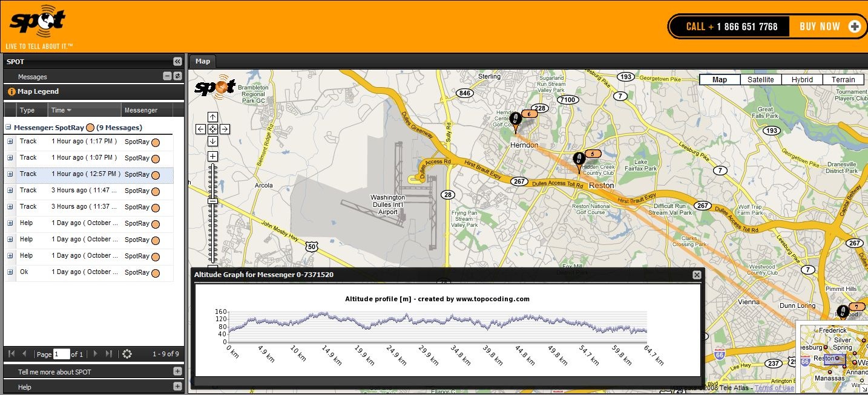
Task: Expand the 1:07 PM Track message
Action: point(10,157)
